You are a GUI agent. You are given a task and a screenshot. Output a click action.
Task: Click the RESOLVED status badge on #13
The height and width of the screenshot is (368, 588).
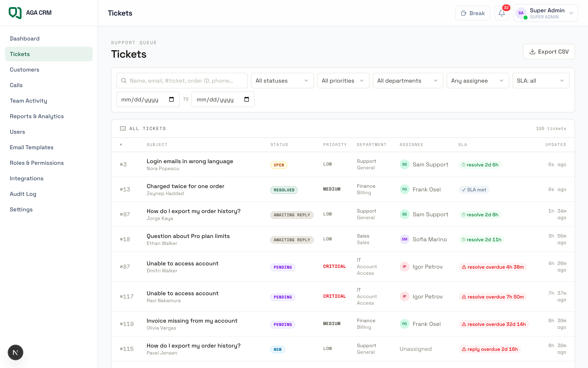[x=284, y=190]
